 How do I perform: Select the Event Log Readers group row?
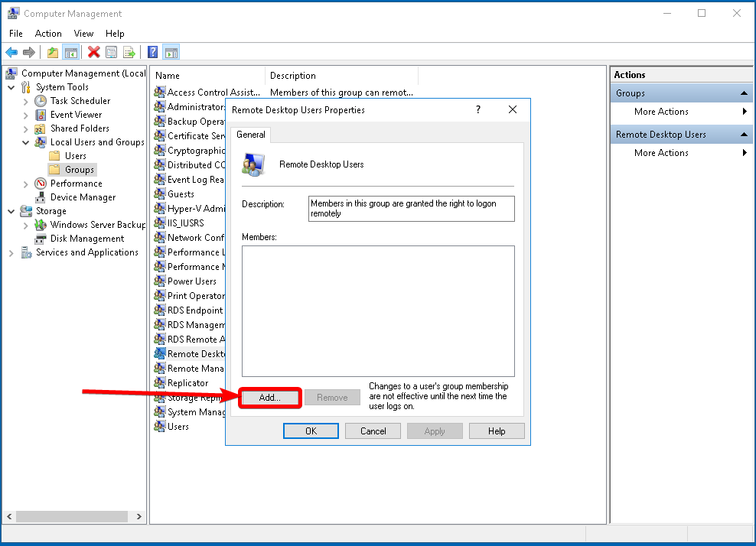click(190, 179)
